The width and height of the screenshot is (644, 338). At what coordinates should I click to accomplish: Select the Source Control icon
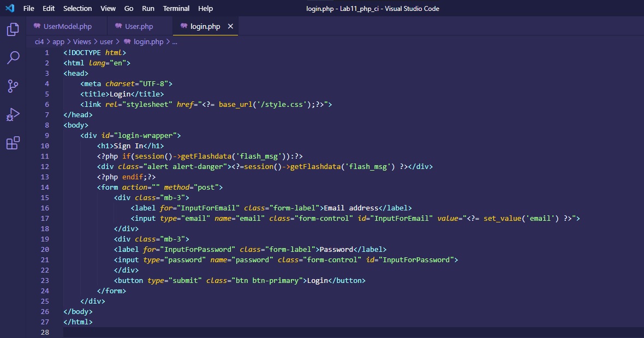pos(12,86)
